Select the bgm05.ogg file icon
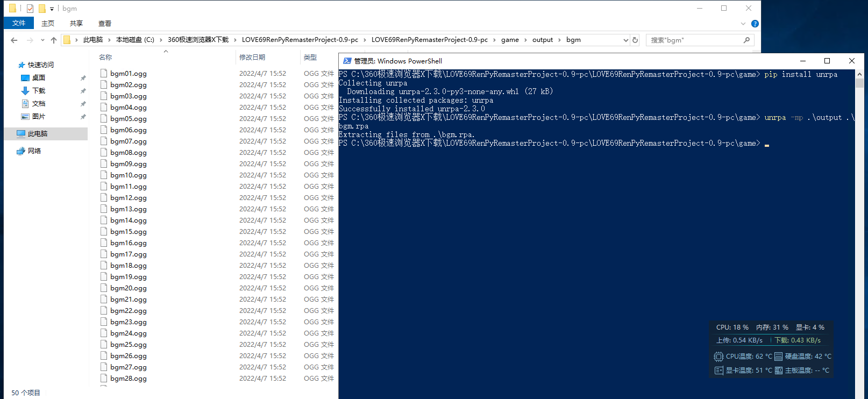 pyautogui.click(x=104, y=118)
